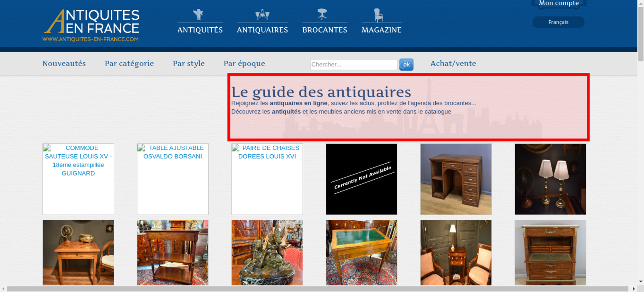The width and height of the screenshot is (644, 292).
Task: Open the Par époque menu
Action: 244,63
